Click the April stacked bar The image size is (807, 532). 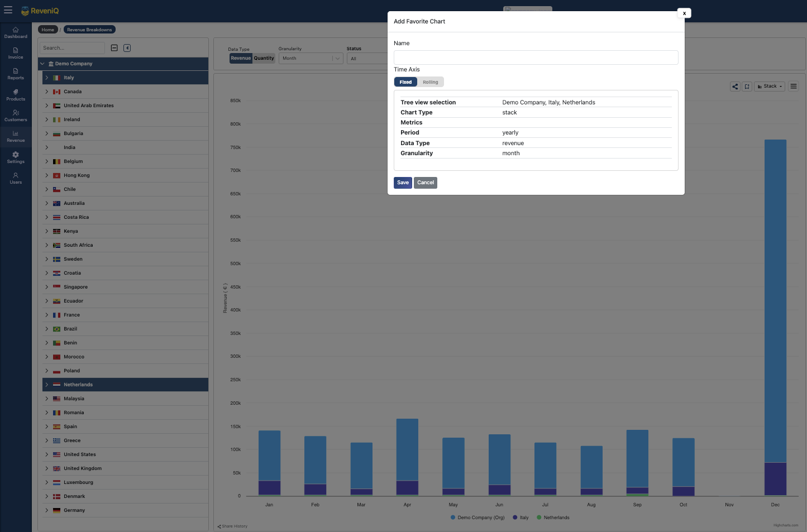(407, 457)
